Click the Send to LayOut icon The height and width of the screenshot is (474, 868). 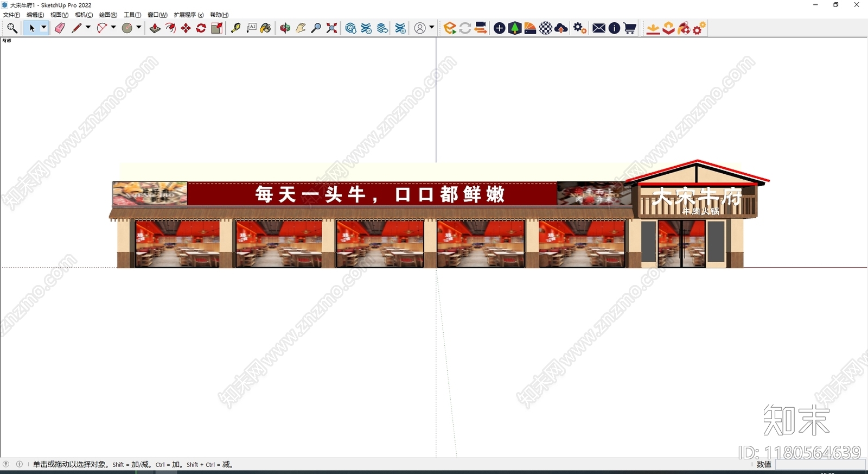click(382, 28)
